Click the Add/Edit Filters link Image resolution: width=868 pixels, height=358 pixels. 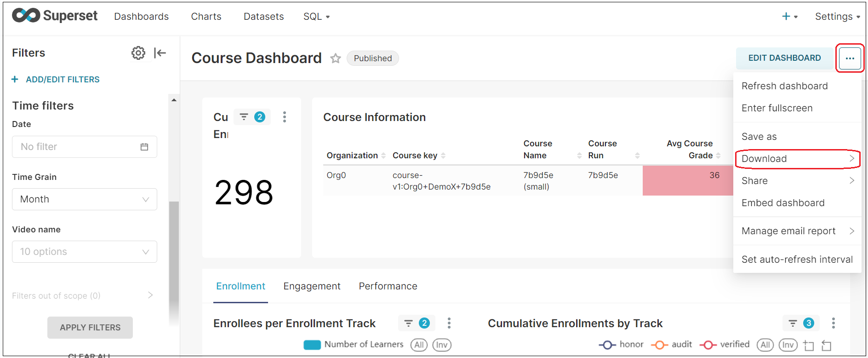pyautogui.click(x=63, y=80)
